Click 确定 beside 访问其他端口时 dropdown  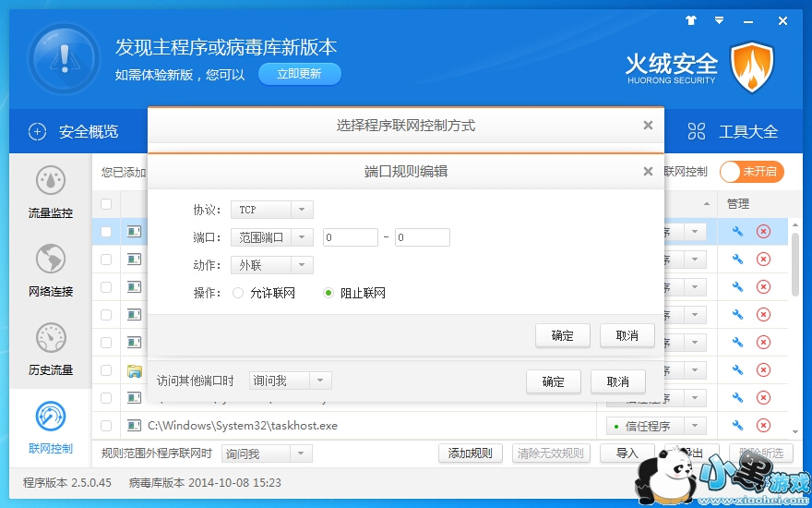point(553,381)
